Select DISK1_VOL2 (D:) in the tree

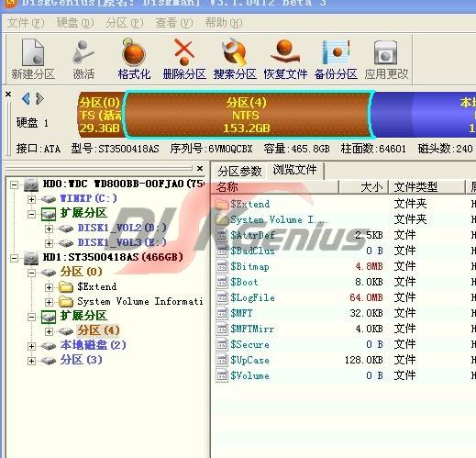tap(122, 228)
